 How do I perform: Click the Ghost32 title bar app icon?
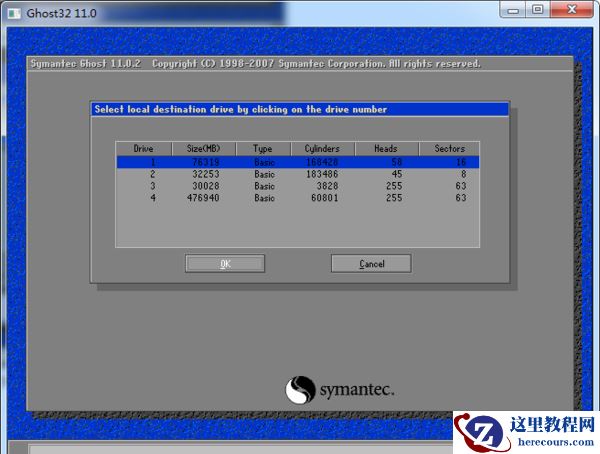(x=14, y=13)
